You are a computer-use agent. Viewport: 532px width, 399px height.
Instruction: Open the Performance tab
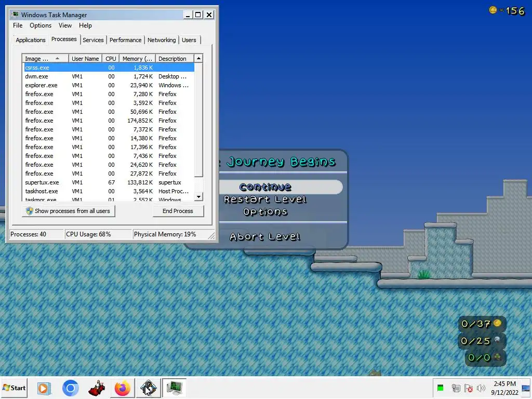pos(125,40)
